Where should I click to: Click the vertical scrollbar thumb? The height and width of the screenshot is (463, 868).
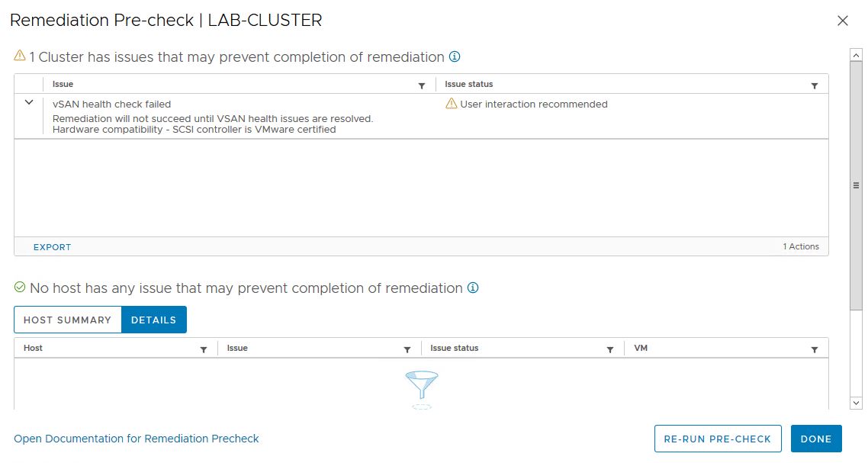[x=856, y=185]
